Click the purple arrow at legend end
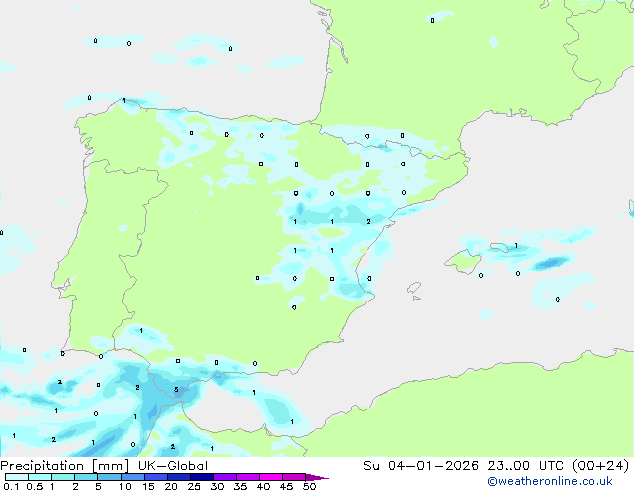The width and height of the screenshot is (634, 490). pos(317,477)
